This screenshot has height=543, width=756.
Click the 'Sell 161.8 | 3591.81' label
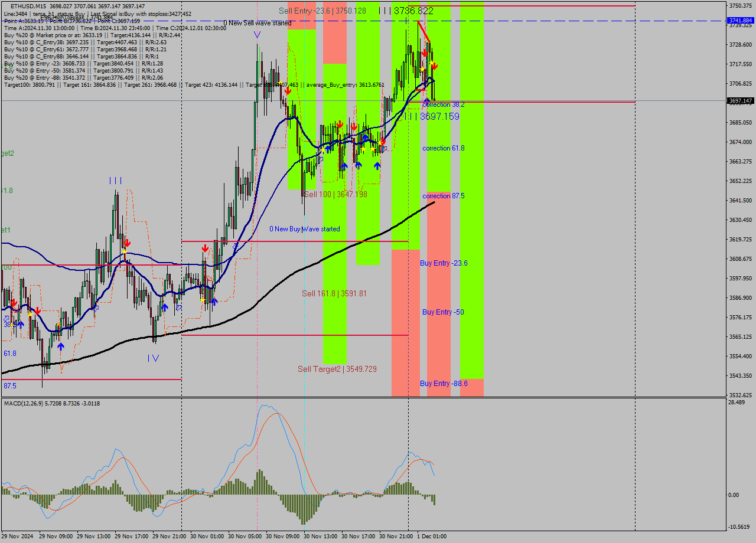click(334, 293)
